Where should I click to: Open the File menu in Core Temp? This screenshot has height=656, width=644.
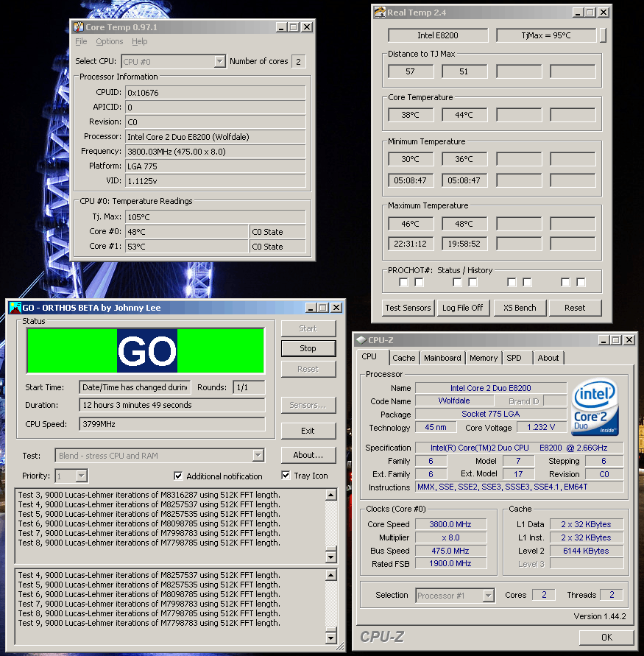point(81,41)
